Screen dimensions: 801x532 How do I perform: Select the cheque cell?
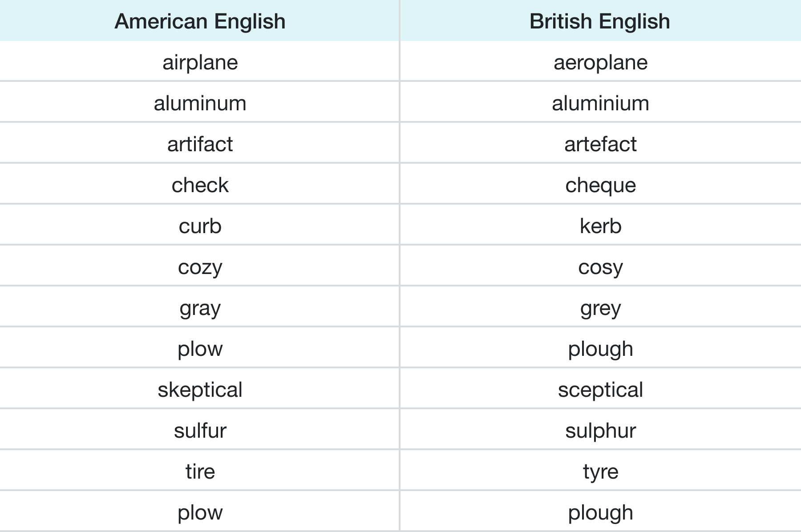tap(600, 185)
